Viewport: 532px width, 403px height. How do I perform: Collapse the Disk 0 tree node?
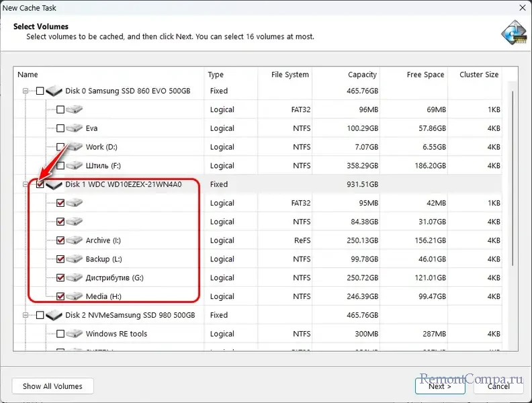[x=26, y=91]
